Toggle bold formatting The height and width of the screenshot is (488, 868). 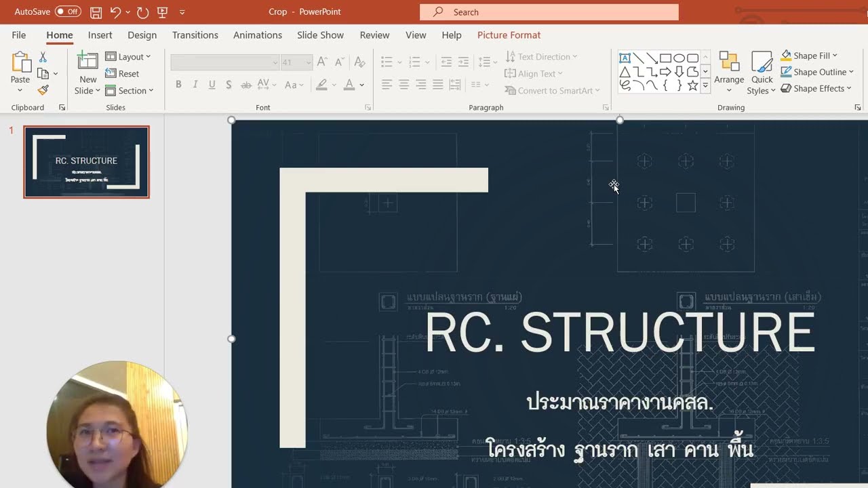tap(178, 85)
